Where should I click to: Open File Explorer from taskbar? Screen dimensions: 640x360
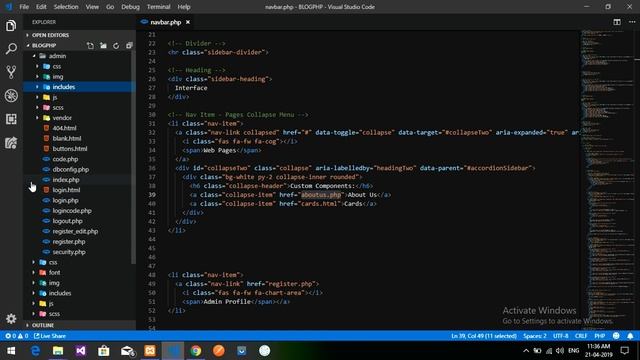pyautogui.click(x=58, y=351)
